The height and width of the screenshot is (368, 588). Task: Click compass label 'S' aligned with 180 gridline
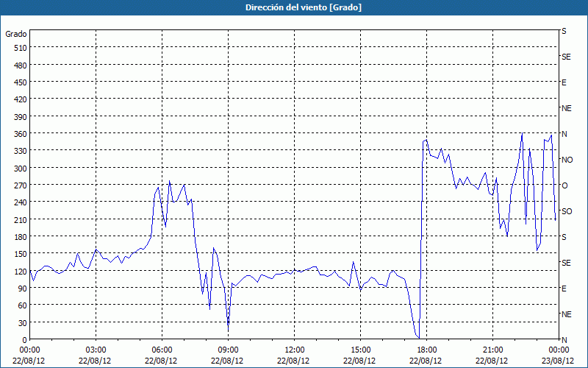click(x=564, y=237)
